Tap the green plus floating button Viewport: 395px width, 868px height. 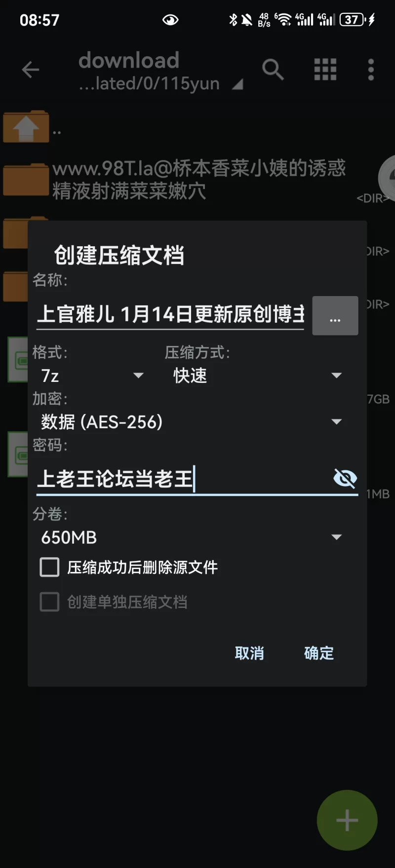pos(347,820)
